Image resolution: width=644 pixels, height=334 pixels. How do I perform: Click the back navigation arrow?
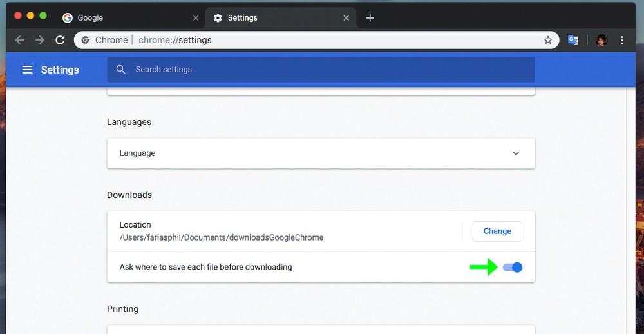click(20, 40)
